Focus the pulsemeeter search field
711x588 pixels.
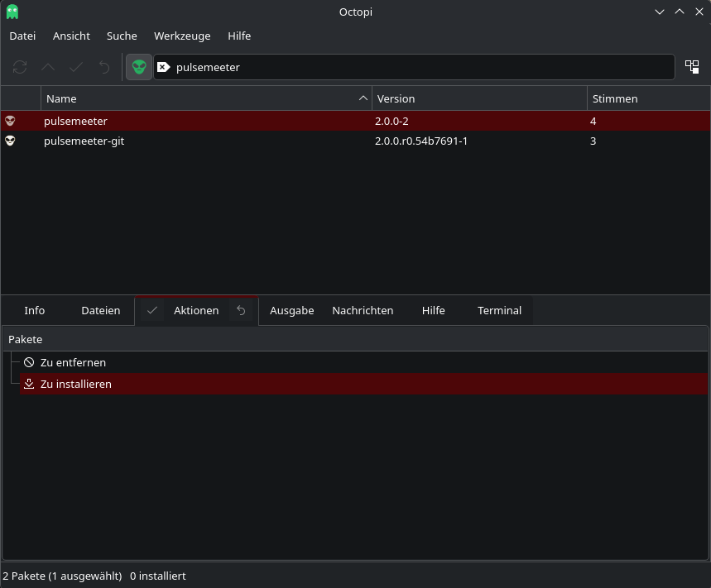click(x=414, y=67)
